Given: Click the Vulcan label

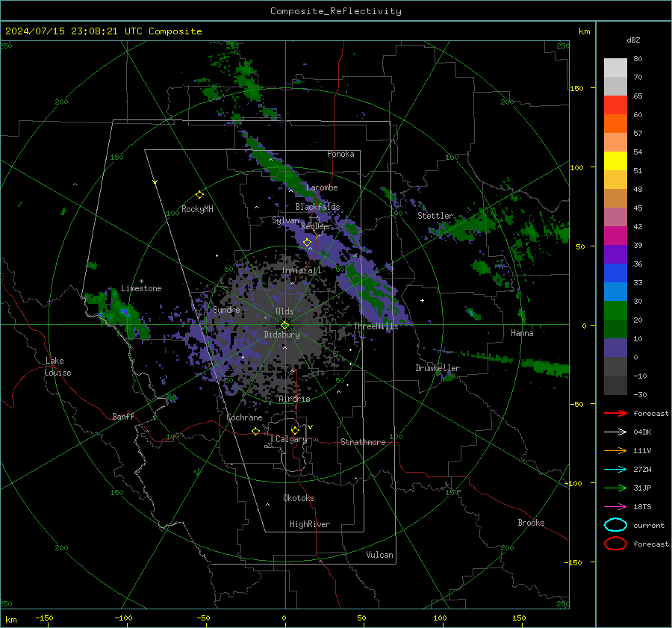Looking at the screenshot, I should [x=380, y=555].
